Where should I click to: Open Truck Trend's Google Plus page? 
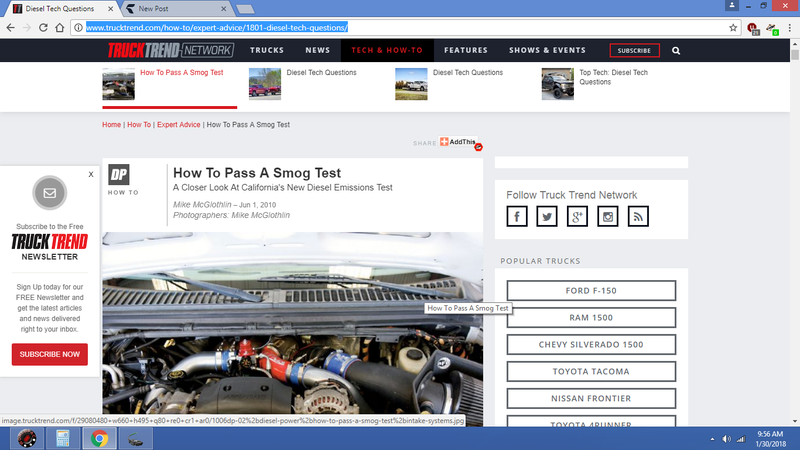click(577, 216)
